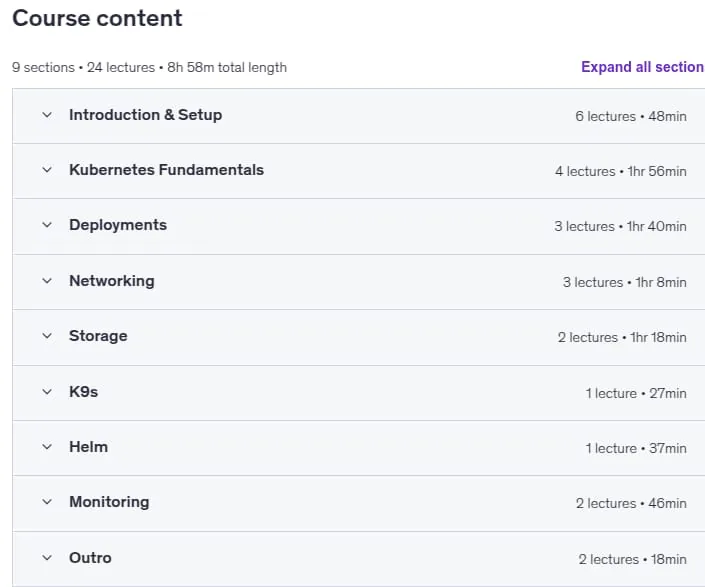Viewport: 705px width, 587px height.
Task: Click the Monitoring section title
Action: pyautogui.click(x=109, y=502)
